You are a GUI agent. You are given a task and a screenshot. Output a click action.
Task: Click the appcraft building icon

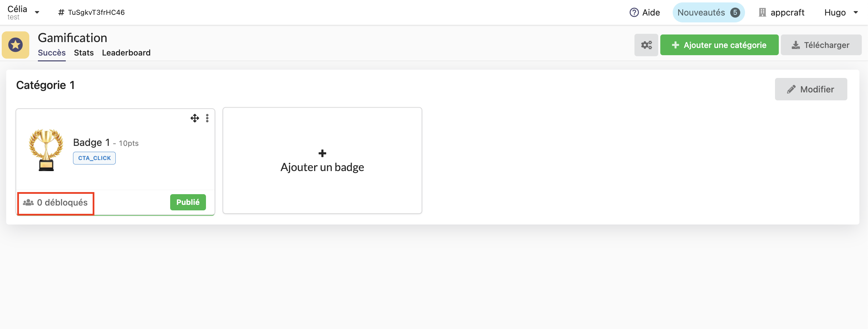coord(762,13)
